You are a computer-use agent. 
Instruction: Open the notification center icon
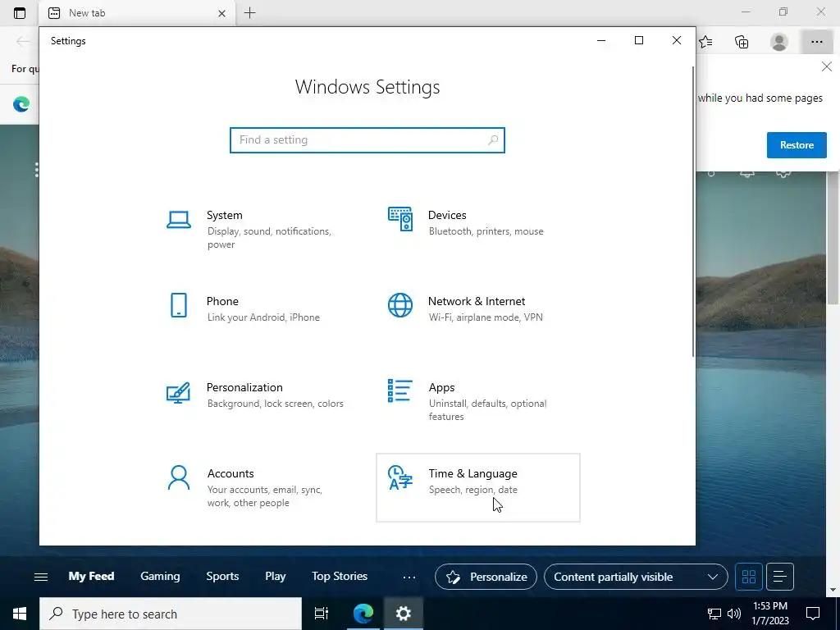813,614
